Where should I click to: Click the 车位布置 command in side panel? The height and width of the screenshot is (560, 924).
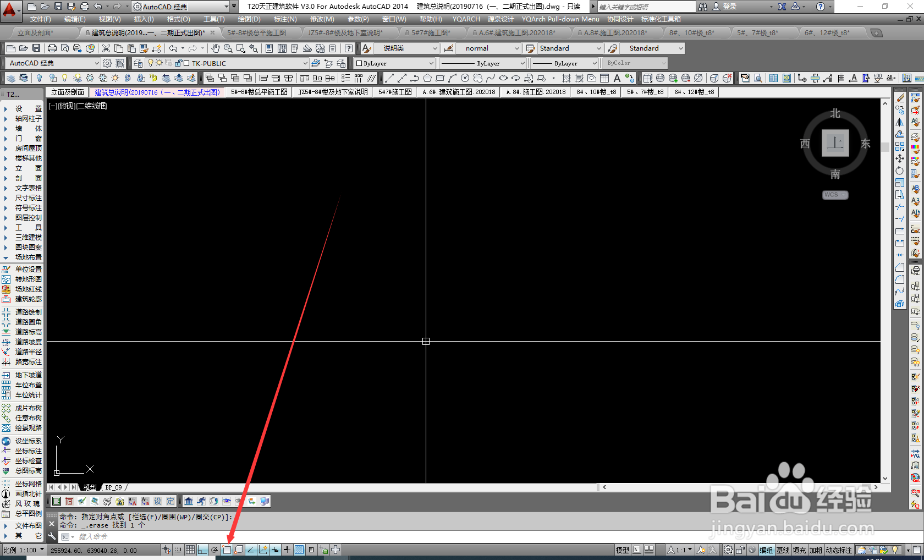point(22,385)
